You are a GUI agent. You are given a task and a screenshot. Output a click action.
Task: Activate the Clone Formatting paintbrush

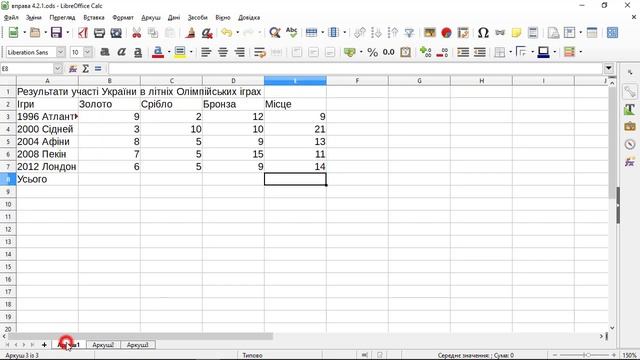click(190, 33)
